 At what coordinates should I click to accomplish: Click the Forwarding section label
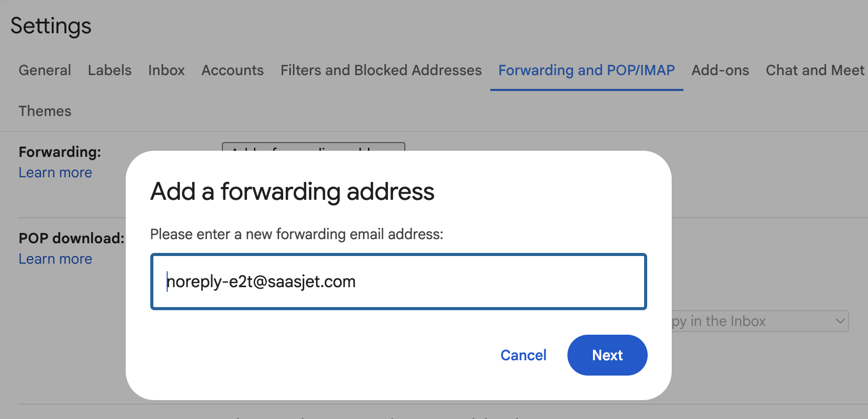[x=60, y=152]
